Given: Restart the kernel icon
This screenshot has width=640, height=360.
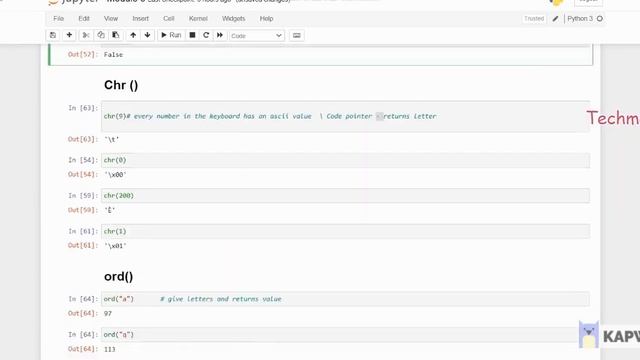Looking at the screenshot, I should [x=206, y=35].
